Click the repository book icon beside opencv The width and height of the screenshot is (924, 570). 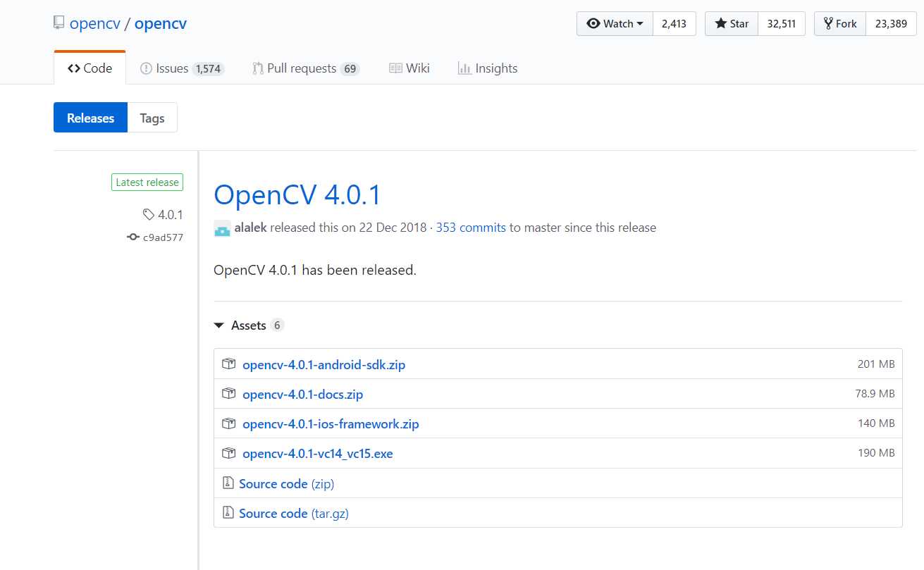pos(58,23)
